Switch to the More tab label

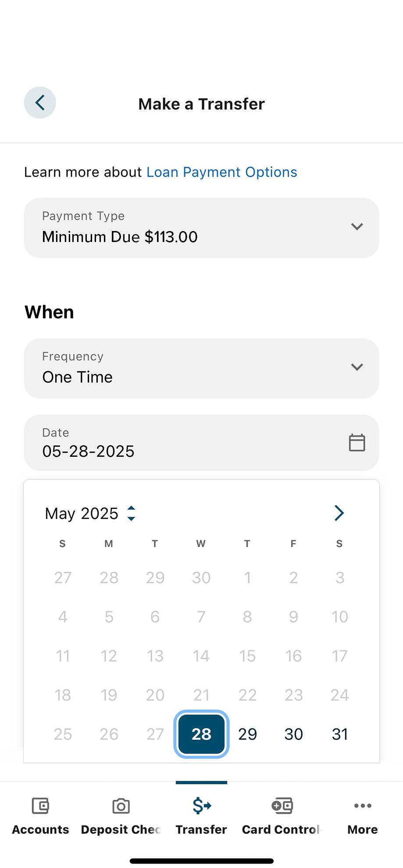[x=363, y=829]
